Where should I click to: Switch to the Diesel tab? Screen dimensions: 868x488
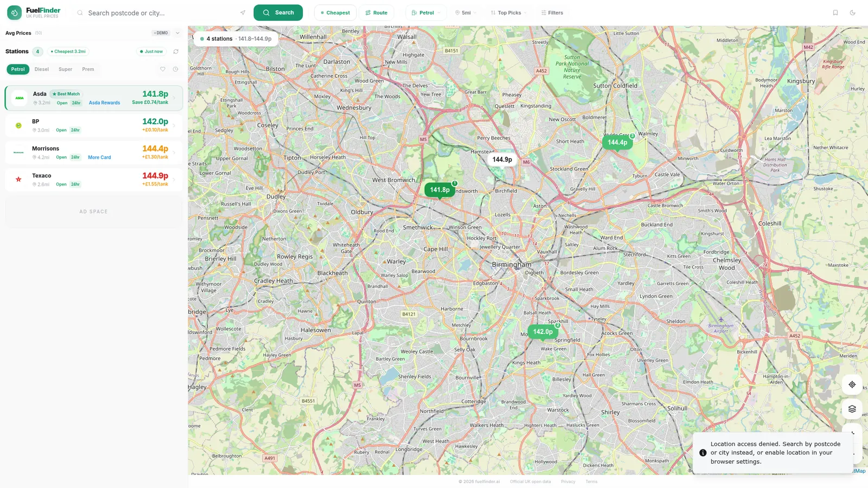42,69
